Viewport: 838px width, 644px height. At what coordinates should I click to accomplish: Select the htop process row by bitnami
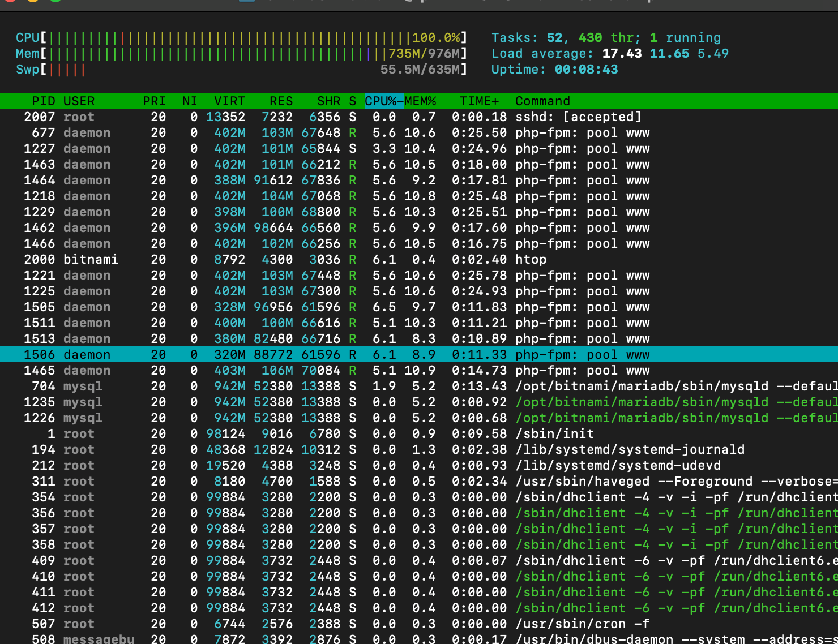point(419,259)
